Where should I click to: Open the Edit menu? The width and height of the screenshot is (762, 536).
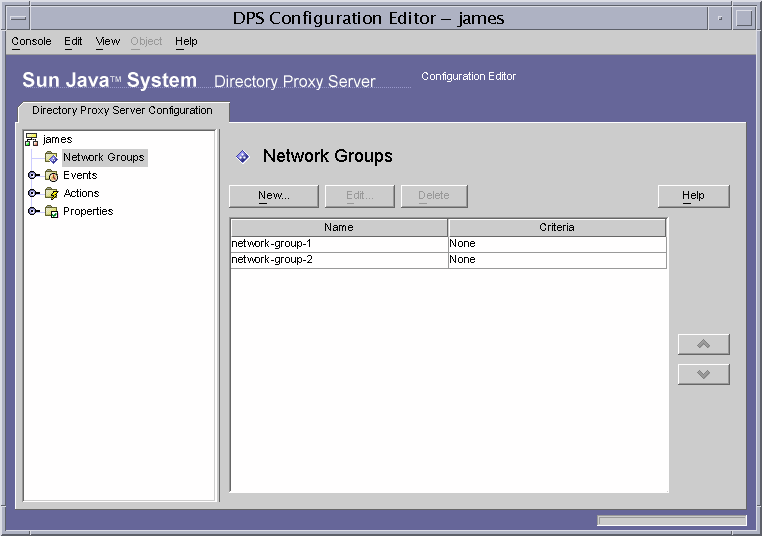point(73,41)
